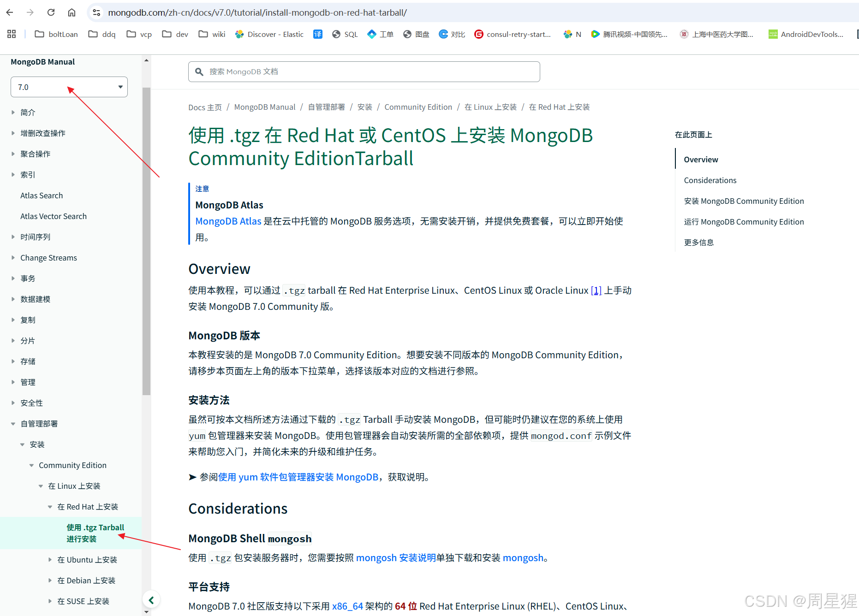This screenshot has height=616, width=859.
Task: Click the footnote [1] link
Action: (x=596, y=290)
